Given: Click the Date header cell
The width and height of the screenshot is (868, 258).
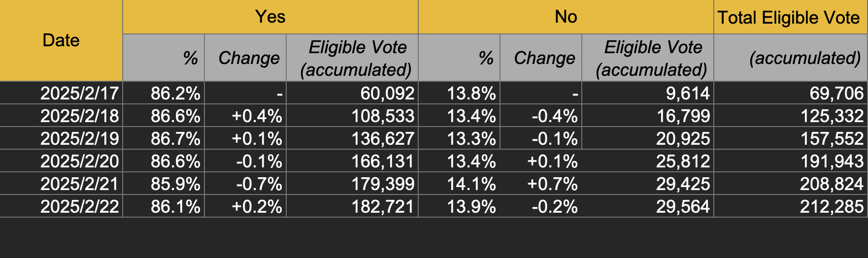Looking at the screenshot, I should 61,40.
